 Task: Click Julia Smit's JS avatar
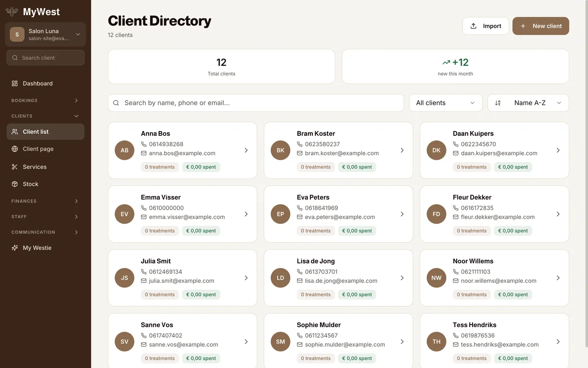coord(125,278)
